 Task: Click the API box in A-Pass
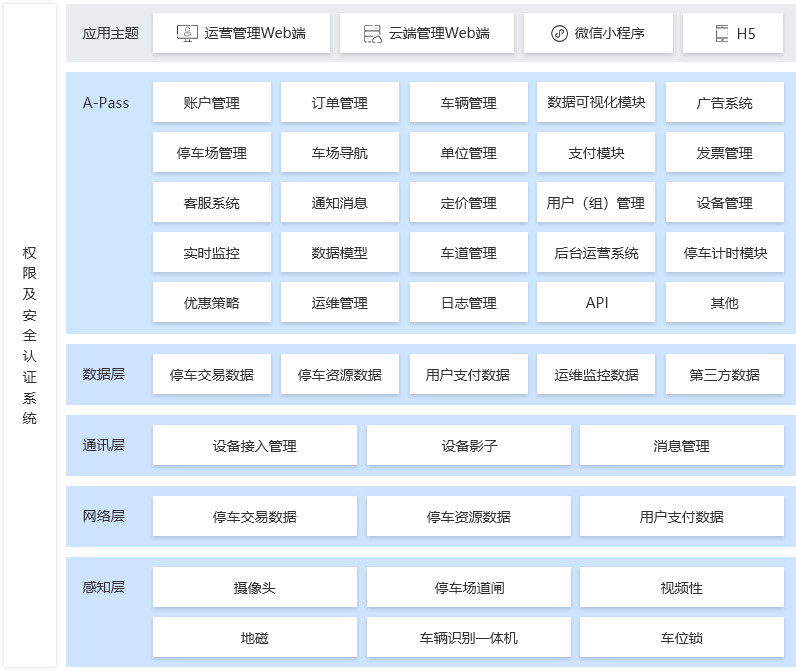[596, 303]
